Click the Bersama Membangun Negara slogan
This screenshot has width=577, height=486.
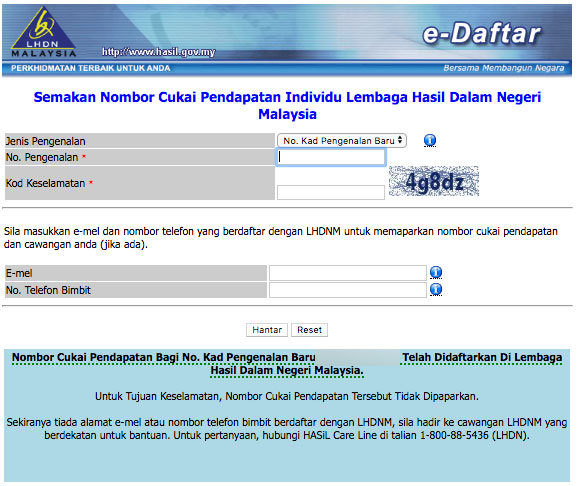tap(504, 68)
